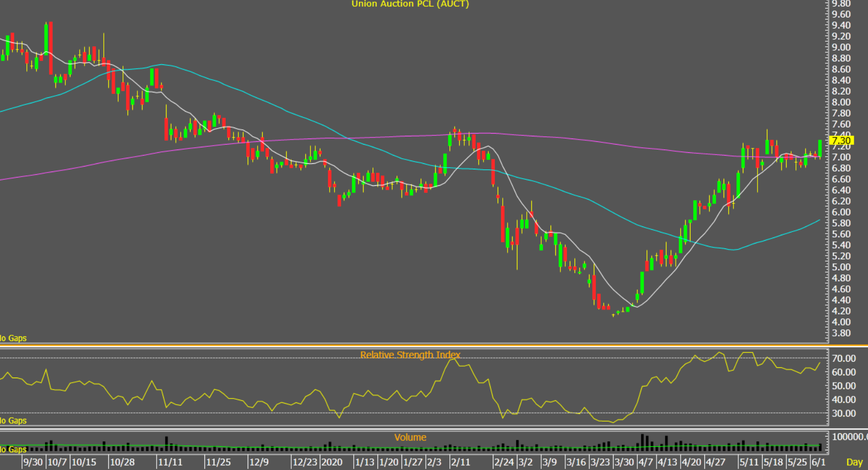Click the 10/7 date on the time axis

pos(57,462)
